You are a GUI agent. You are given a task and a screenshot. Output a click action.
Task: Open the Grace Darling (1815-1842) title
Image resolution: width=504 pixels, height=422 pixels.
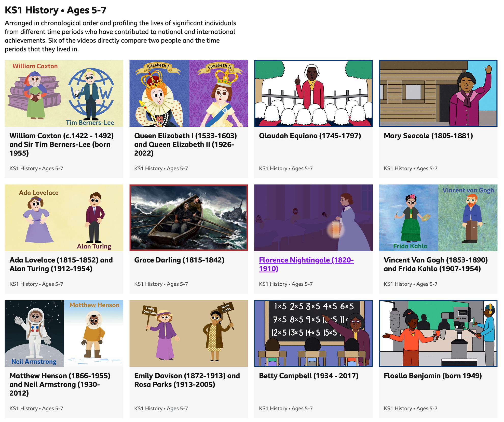pos(179,260)
